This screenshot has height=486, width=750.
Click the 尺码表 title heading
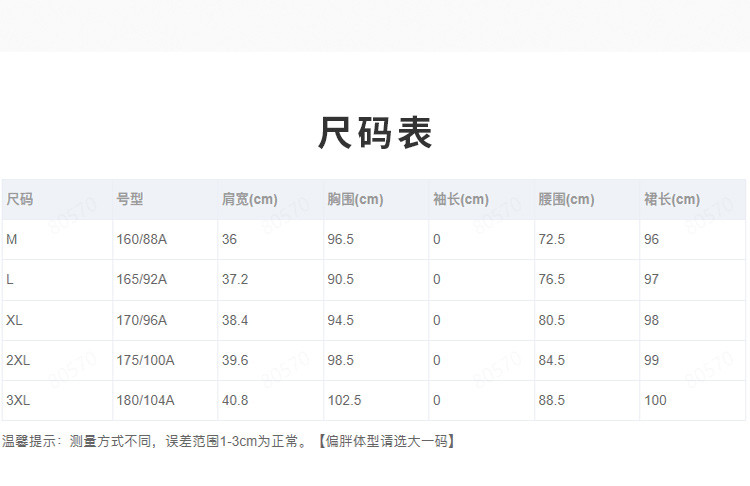tap(375, 133)
